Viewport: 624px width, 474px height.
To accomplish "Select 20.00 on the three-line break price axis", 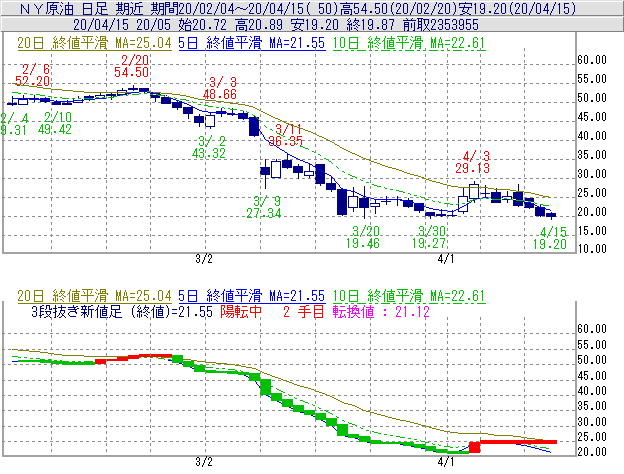I will click(x=592, y=452).
